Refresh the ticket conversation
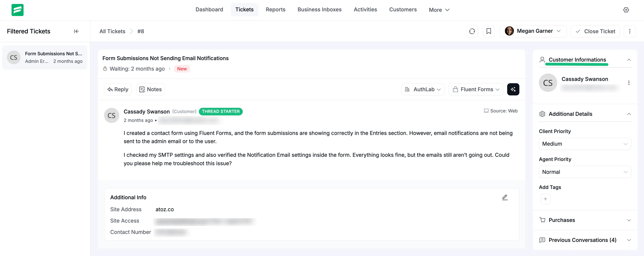The width and height of the screenshot is (644, 256). click(x=472, y=31)
